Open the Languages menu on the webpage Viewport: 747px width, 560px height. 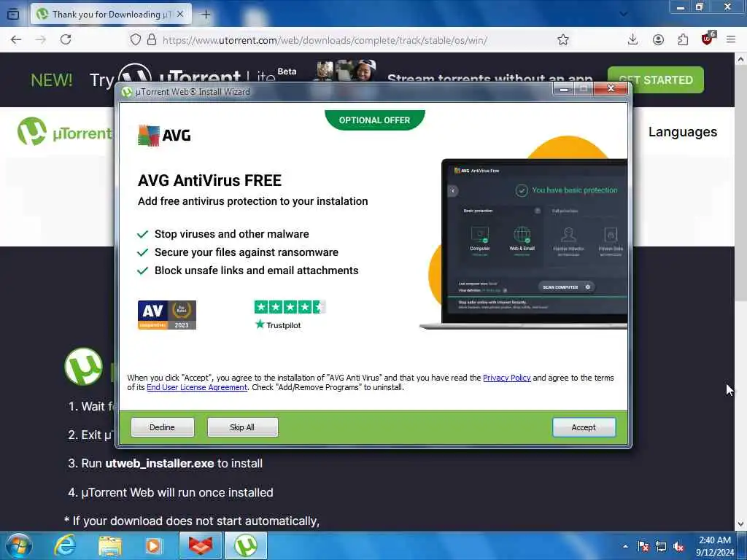point(682,132)
